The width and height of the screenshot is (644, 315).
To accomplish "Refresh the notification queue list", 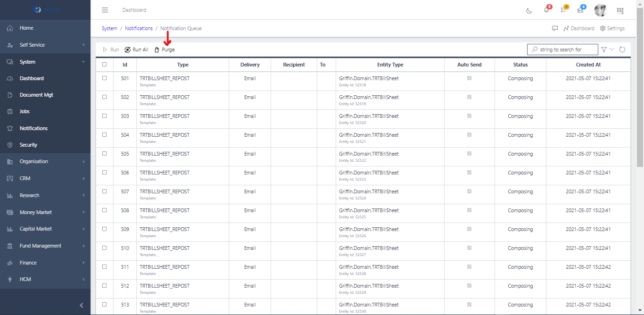I will point(622,50).
